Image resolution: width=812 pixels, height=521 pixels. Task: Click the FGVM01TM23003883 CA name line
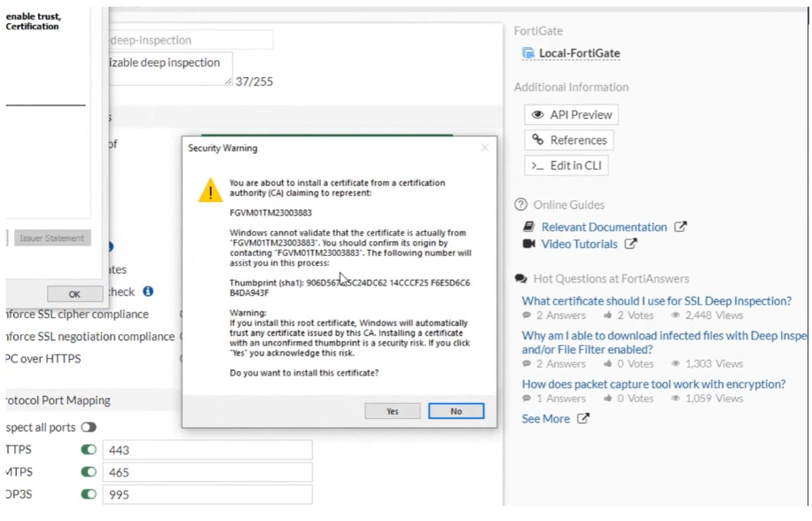[271, 213]
